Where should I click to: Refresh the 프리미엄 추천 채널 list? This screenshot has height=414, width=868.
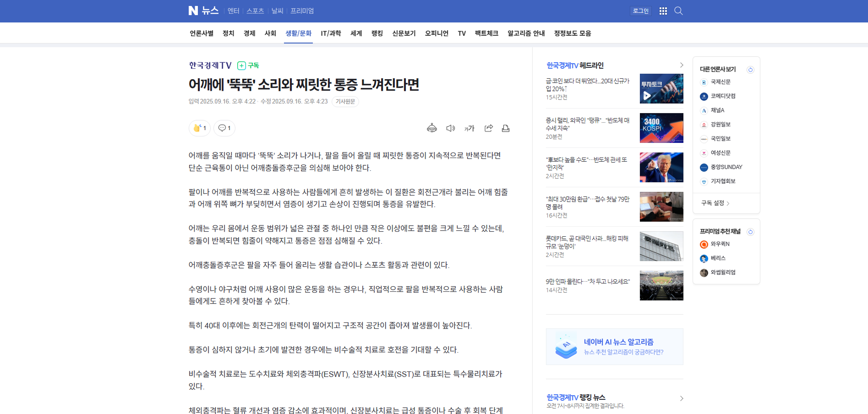tap(750, 232)
